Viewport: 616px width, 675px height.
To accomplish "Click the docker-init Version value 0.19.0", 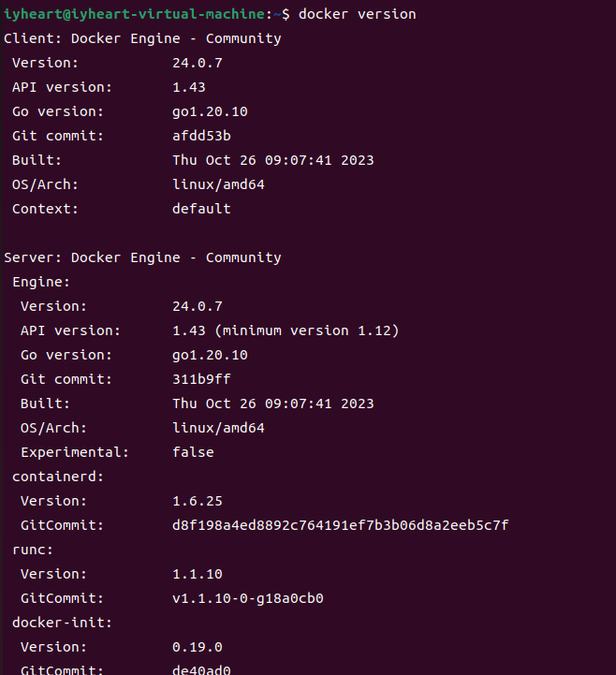I will pos(198,647).
